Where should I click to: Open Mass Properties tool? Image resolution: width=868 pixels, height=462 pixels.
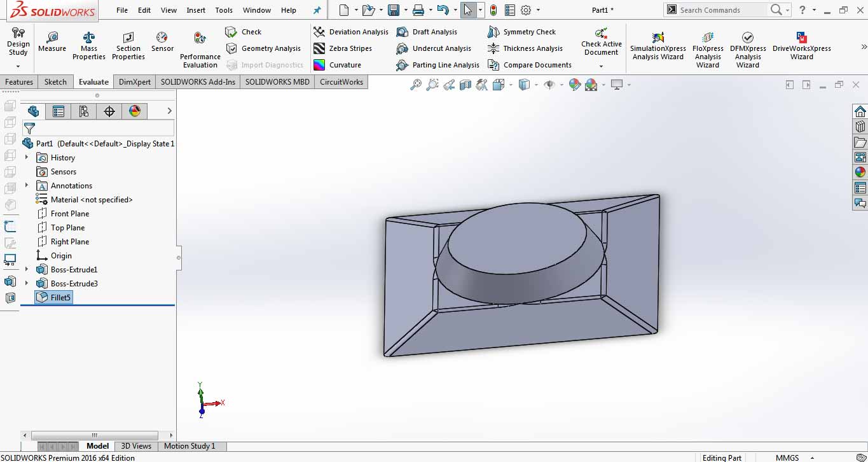tap(89, 46)
